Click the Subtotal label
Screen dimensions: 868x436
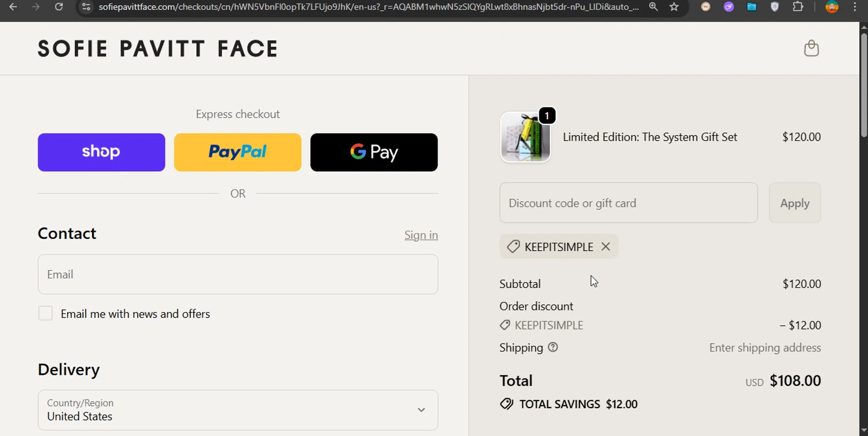click(x=520, y=284)
